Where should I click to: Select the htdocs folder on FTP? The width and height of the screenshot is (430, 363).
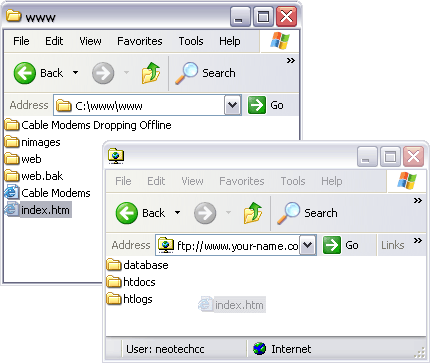(x=131, y=282)
